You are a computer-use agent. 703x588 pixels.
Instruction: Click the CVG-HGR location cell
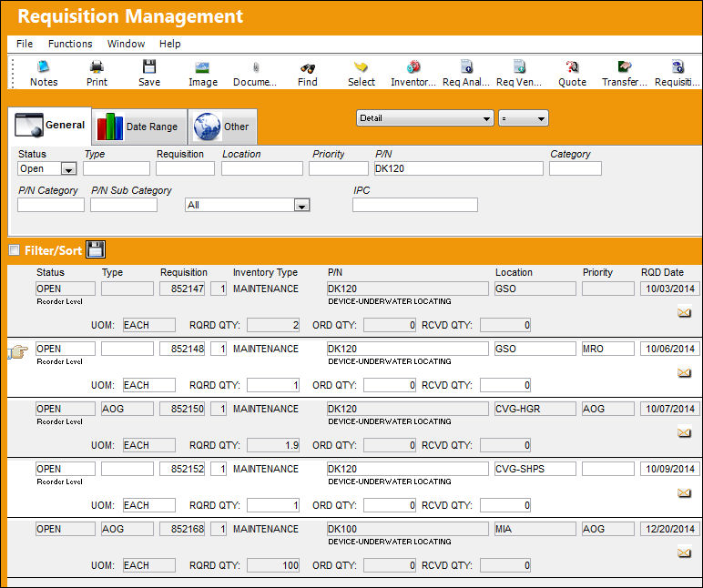pos(535,409)
